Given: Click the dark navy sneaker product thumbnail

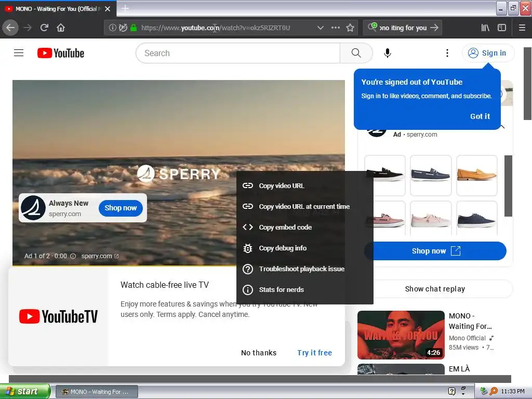Looking at the screenshot, I should point(477,219).
